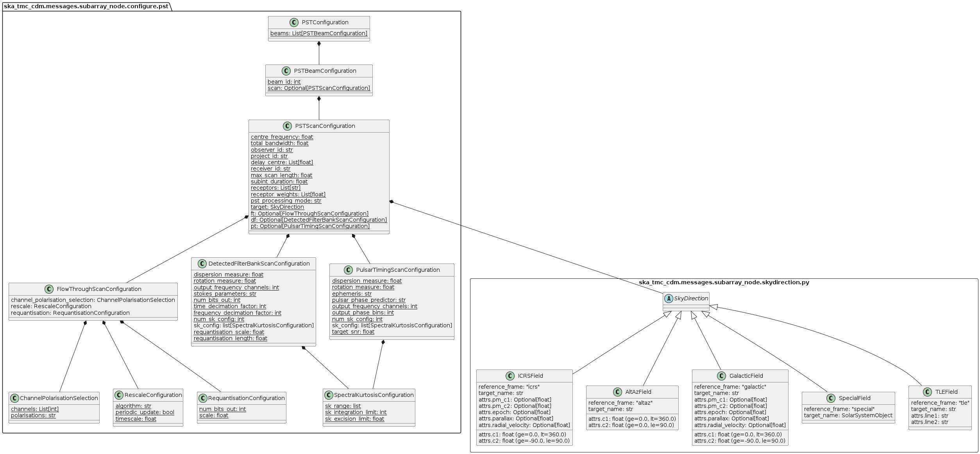Viewport: 980px width, 454px height.
Task: Click 'requantisation_scale: float' attribute
Action: pos(229,332)
